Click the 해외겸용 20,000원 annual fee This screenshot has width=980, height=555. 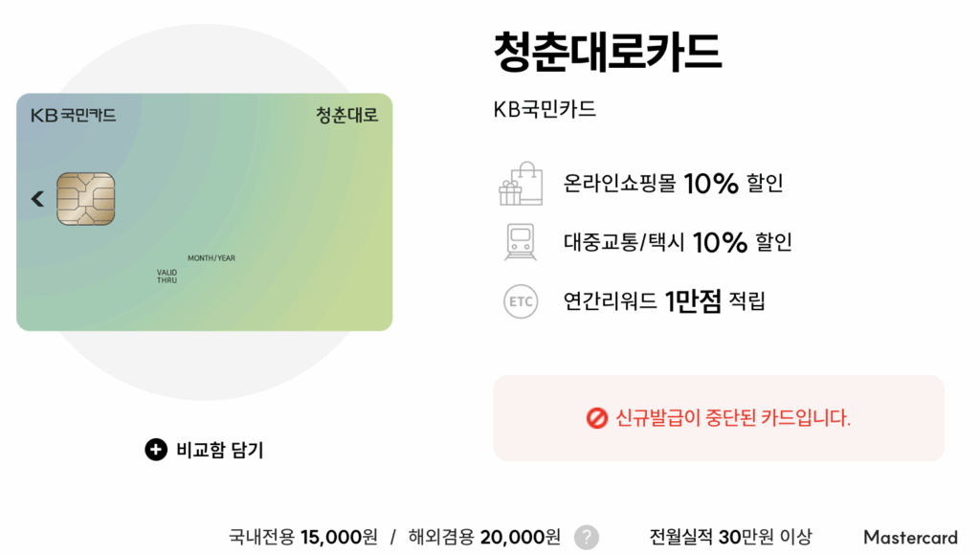484,537
